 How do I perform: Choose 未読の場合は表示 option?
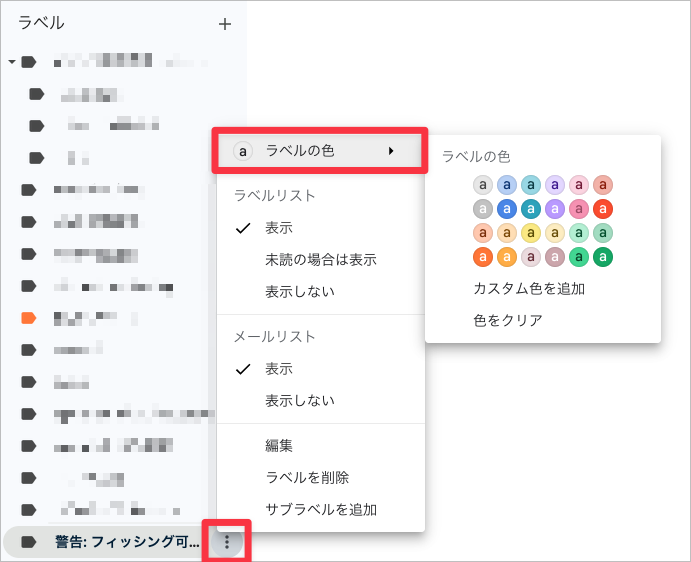pyautogui.click(x=320, y=260)
